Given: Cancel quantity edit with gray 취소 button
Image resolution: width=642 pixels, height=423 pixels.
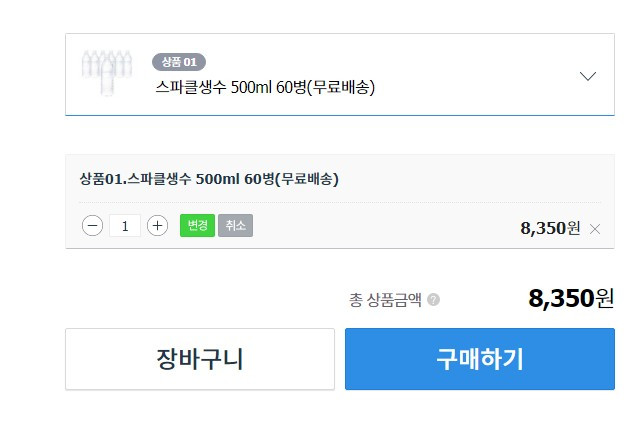Looking at the screenshot, I should [x=235, y=225].
